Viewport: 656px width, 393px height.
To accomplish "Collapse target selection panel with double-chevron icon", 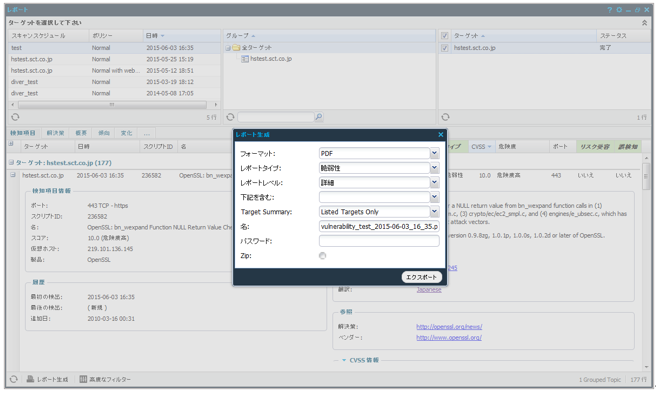I will (x=644, y=23).
